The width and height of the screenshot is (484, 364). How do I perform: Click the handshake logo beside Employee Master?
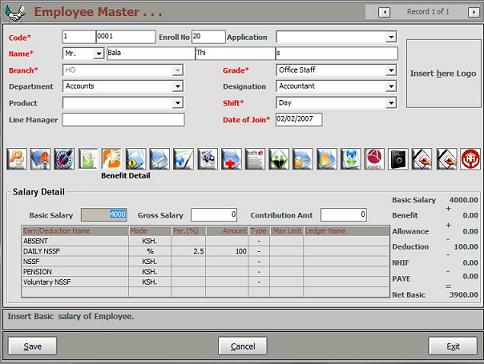[x=15, y=13]
